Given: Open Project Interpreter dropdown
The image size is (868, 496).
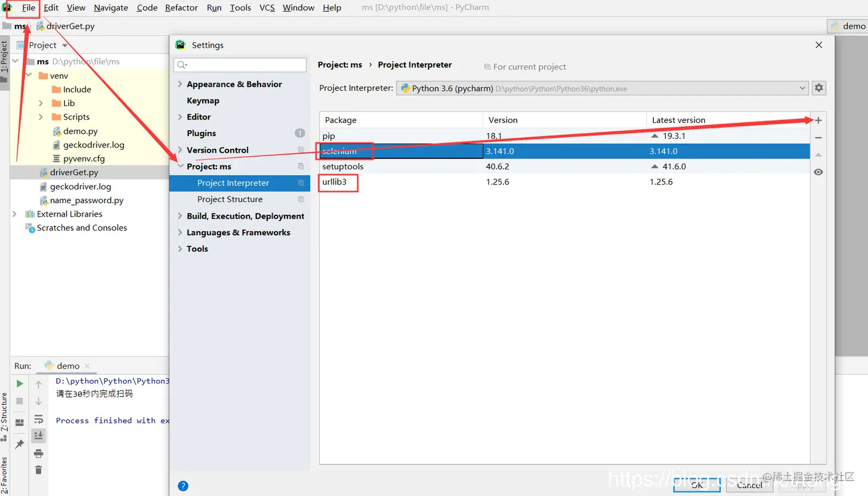Looking at the screenshot, I should tap(603, 88).
